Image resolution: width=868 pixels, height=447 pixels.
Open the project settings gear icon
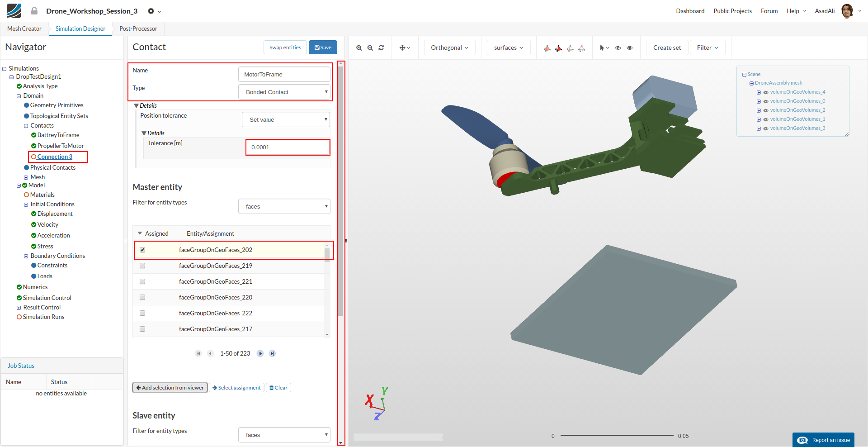point(151,11)
